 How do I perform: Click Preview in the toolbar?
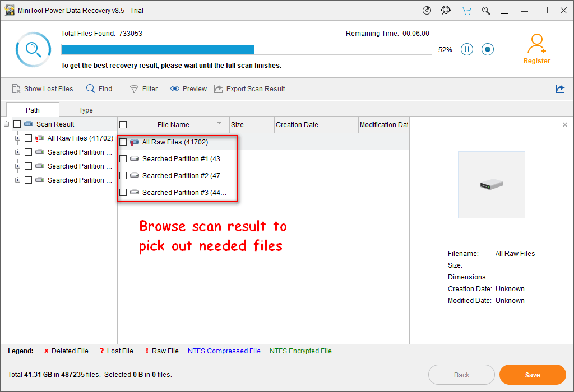click(x=188, y=89)
